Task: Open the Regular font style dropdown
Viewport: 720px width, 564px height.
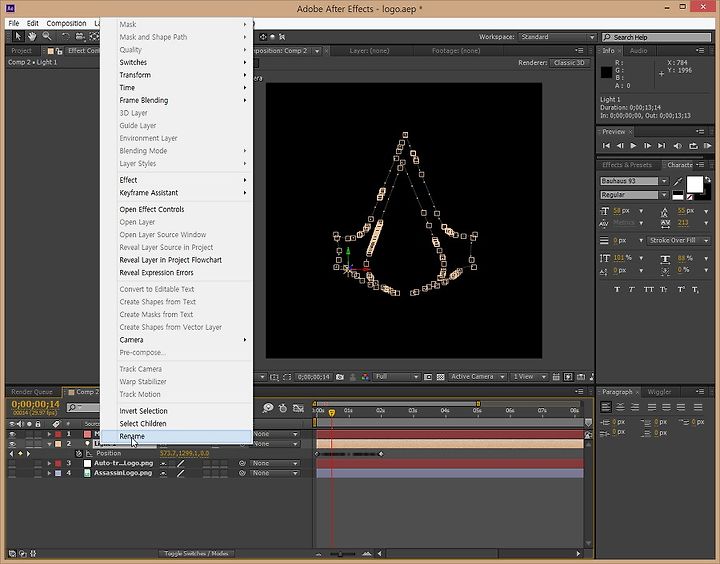Action: point(664,195)
